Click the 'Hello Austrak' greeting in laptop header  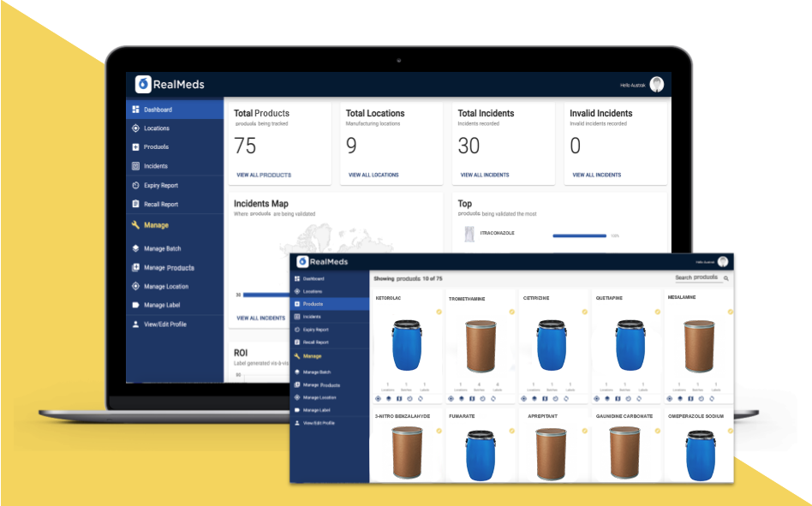point(633,85)
